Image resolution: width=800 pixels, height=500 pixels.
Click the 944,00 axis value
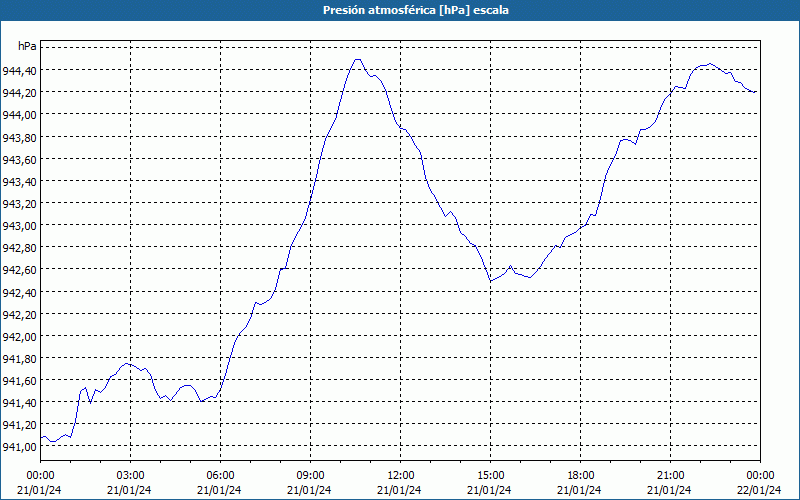[x=19, y=115]
